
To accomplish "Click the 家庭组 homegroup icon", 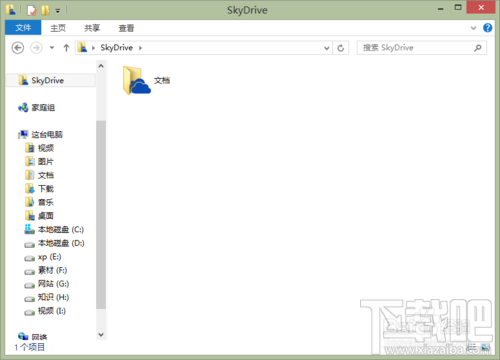I will 23,107.
